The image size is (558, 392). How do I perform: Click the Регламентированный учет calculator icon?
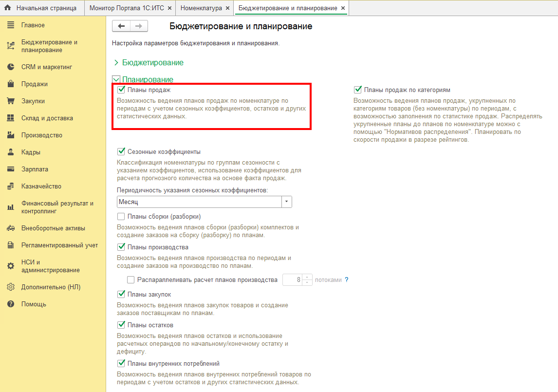click(x=11, y=245)
